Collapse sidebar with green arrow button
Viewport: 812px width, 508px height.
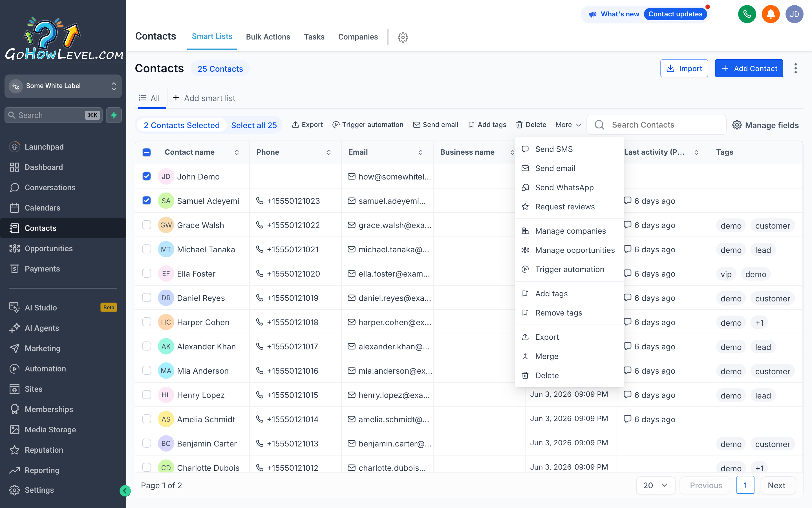pos(125,491)
